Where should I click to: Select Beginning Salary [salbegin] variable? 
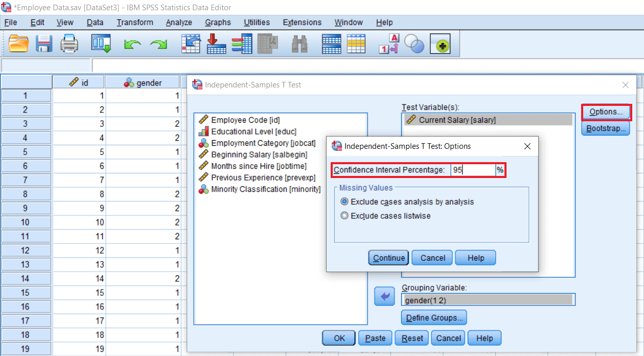[x=252, y=154]
